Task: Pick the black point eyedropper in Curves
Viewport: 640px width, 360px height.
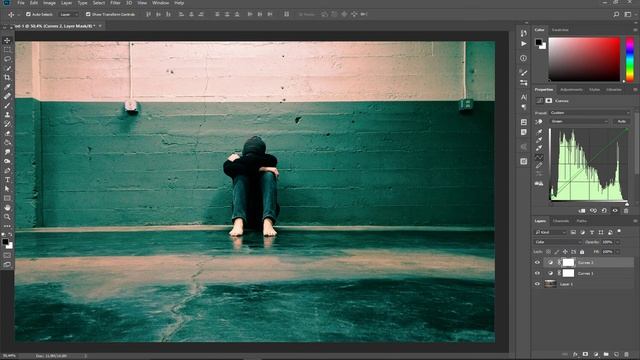Action: (539, 132)
